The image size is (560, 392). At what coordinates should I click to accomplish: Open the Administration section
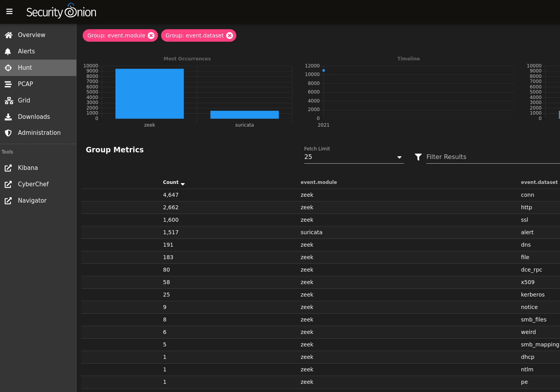[x=38, y=133]
